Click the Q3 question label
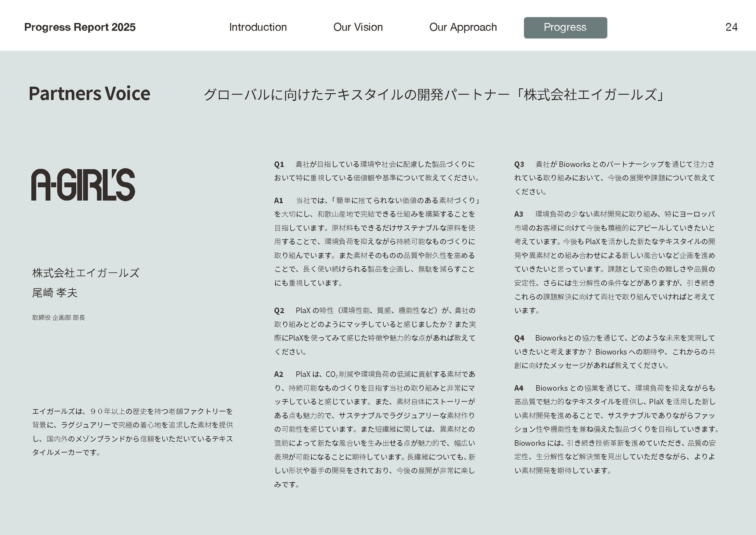Viewport: 756px width, 535px height. (x=519, y=164)
